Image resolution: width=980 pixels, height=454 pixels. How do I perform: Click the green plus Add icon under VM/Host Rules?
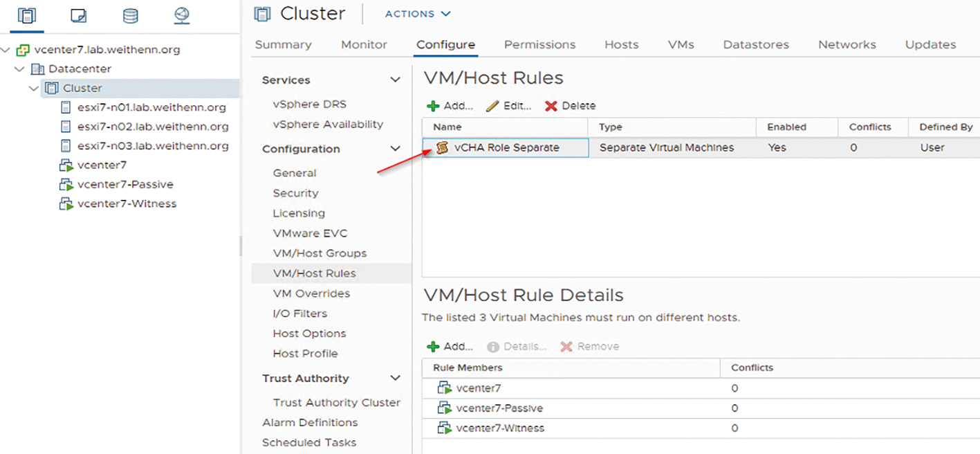[433, 106]
